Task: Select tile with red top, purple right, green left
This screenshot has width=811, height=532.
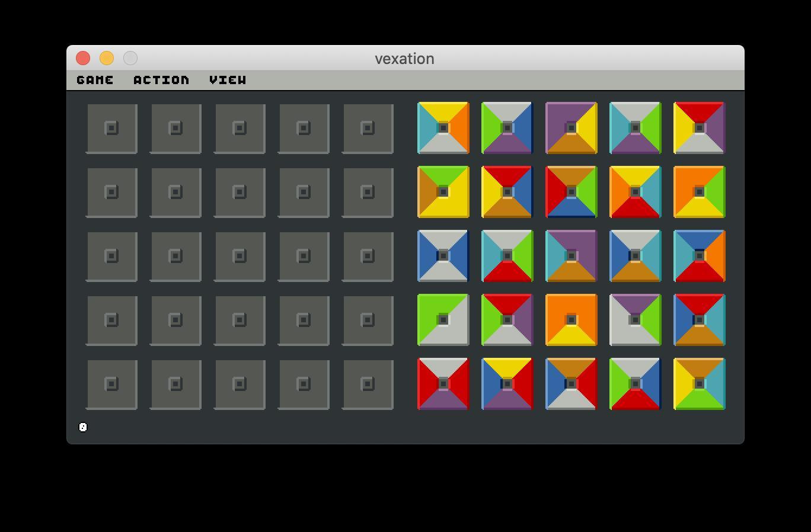Action: coord(507,320)
